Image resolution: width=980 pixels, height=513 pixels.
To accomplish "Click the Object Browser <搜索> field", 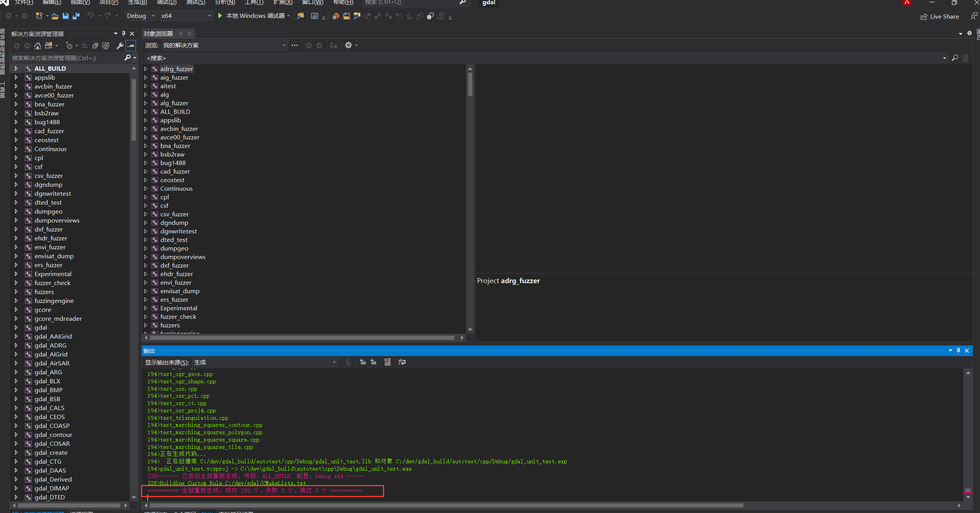I will (x=547, y=58).
